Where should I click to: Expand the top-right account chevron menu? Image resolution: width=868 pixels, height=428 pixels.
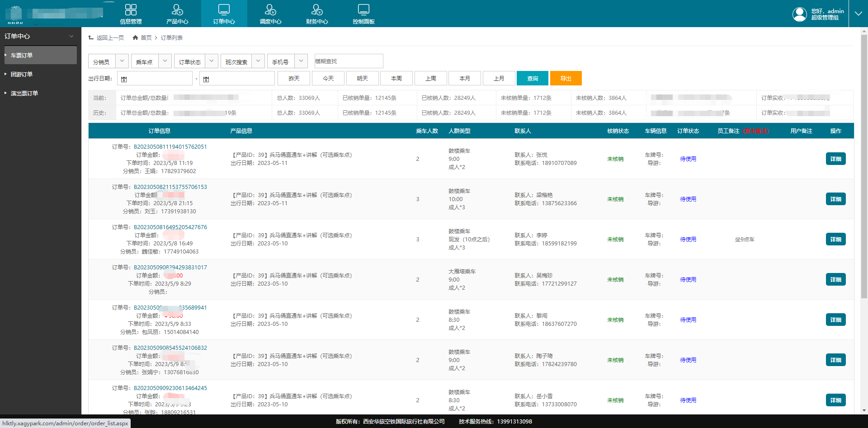[858, 14]
